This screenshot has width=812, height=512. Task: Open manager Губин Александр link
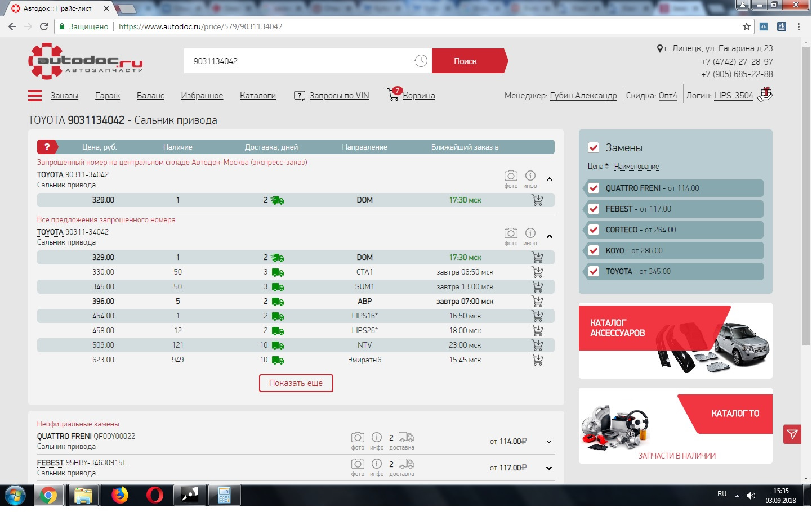(583, 96)
